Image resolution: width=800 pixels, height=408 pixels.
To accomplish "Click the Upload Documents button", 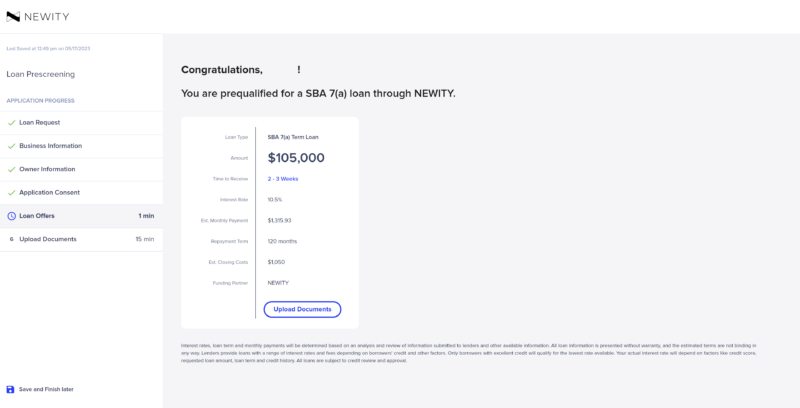I will point(302,309).
